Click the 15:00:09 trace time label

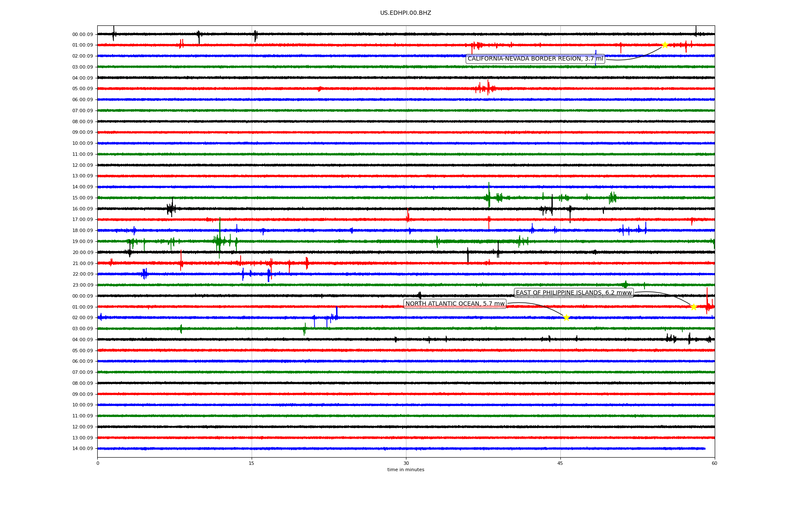[x=82, y=198]
